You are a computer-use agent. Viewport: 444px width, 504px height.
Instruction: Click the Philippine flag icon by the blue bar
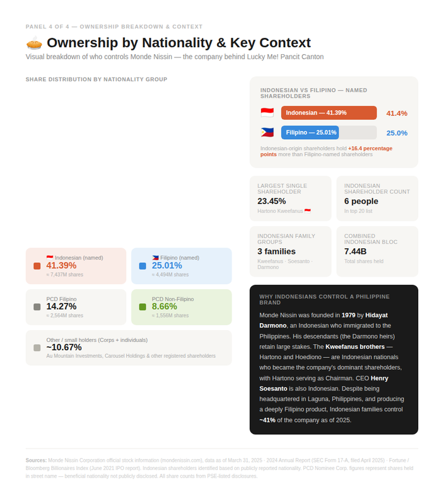pos(267,132)
